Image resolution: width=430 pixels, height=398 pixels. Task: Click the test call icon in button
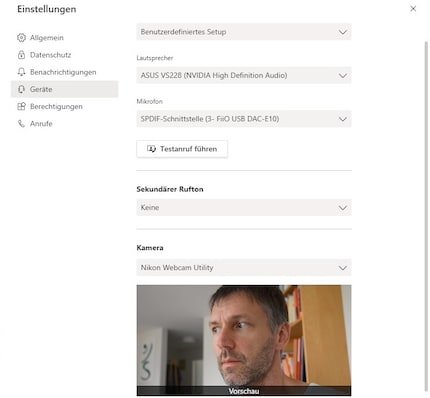[151, 149]
